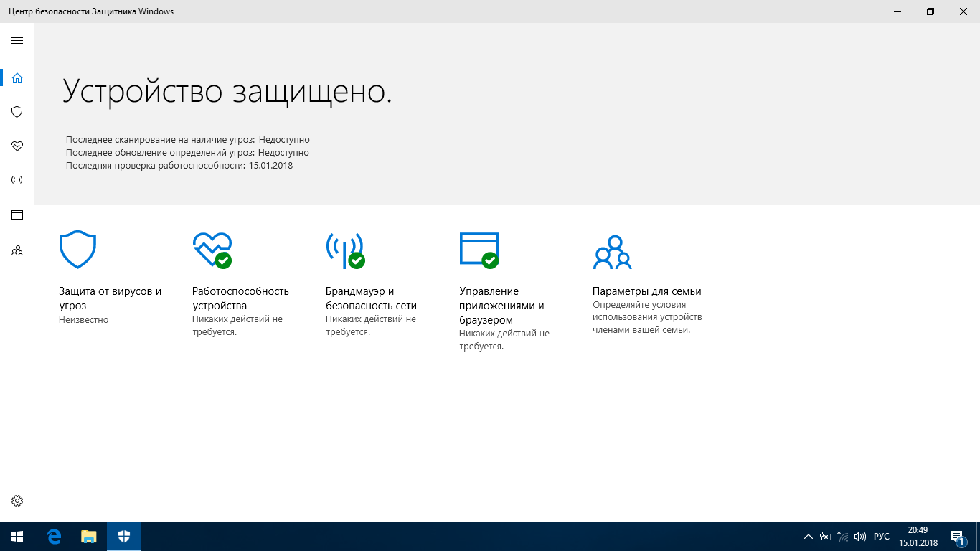Open the taskbar clock and date
Image resolution: width=980 pixels, height=551 pixels.
point(918,537)
